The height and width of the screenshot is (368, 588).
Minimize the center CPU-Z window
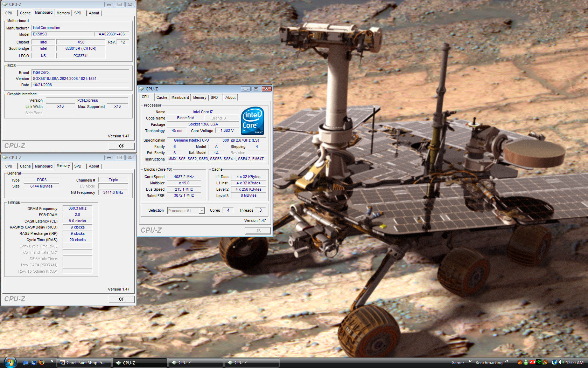[246, 89]
